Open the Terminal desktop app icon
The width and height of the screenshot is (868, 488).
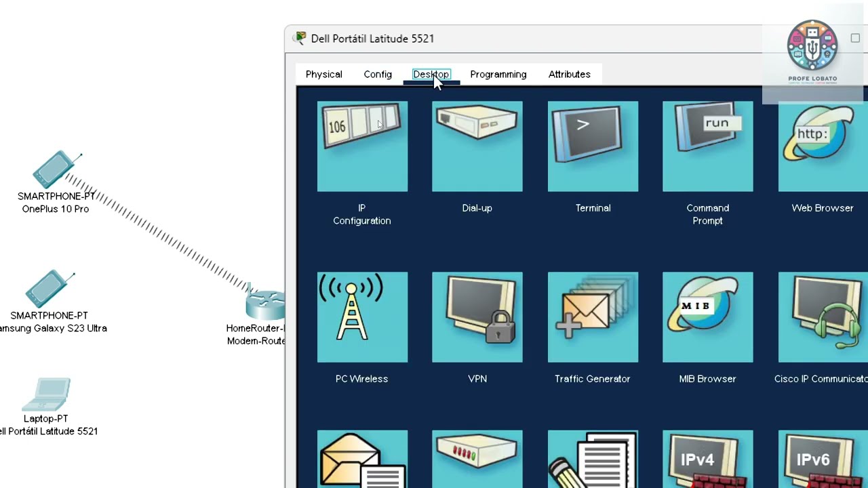tap(593, 146)
